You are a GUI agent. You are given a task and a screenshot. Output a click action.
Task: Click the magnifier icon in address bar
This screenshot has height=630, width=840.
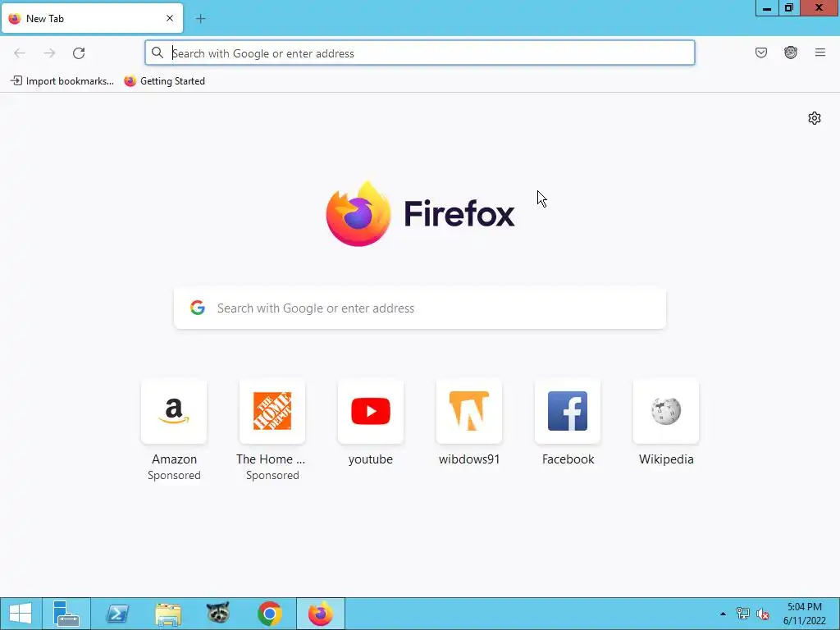click(157, 52)
